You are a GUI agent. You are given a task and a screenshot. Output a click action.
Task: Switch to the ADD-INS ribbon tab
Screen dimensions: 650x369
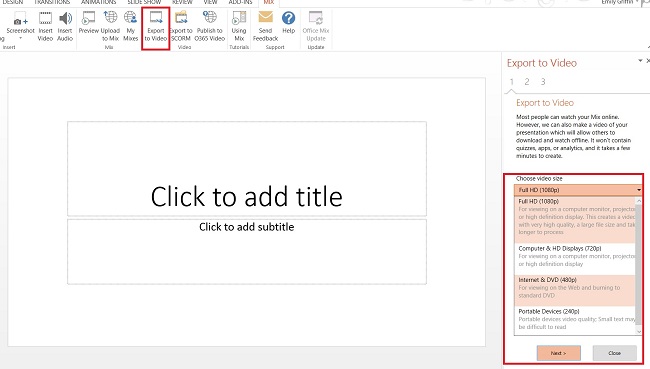click(x=240, y=2)
